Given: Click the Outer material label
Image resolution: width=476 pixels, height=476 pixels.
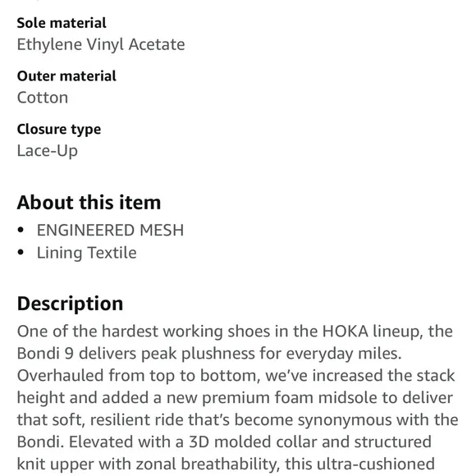Looking at the screenshot, I should click(x=66, y=76).
